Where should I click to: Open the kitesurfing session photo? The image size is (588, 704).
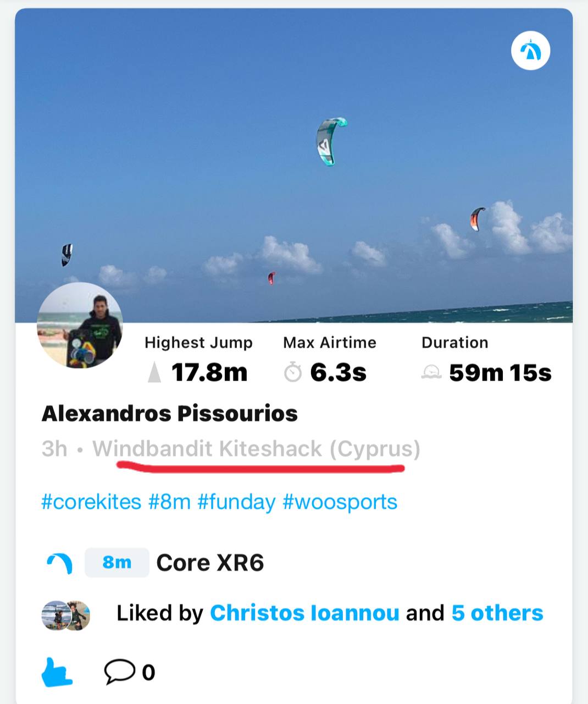[293, 165]
